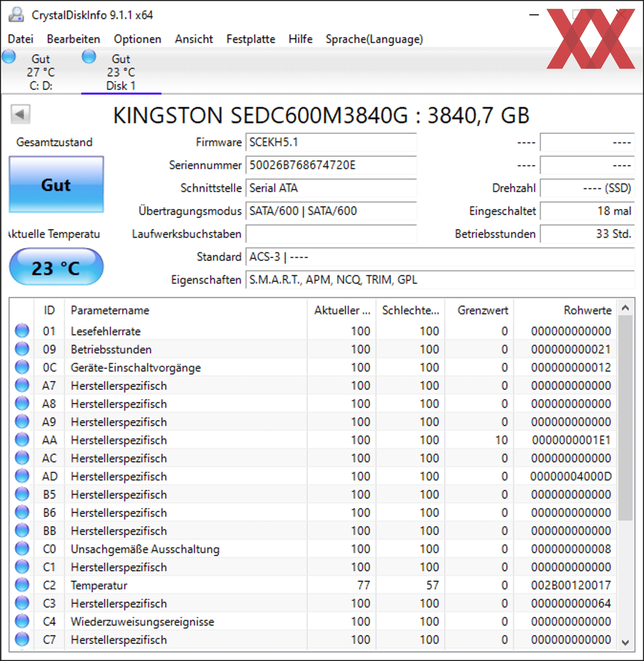This screenshot has height=661, width=644.
Task: Click the ID column header
Action: pos(49,311)
